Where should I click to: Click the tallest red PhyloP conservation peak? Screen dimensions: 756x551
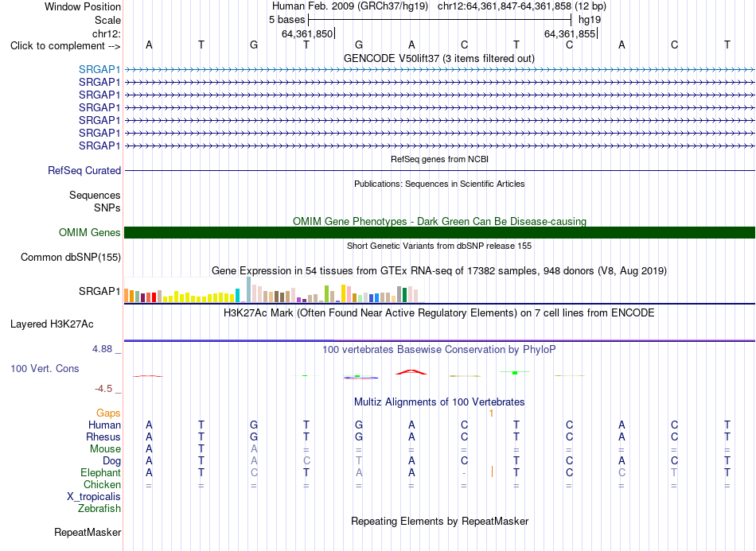[x=411, y=371]
